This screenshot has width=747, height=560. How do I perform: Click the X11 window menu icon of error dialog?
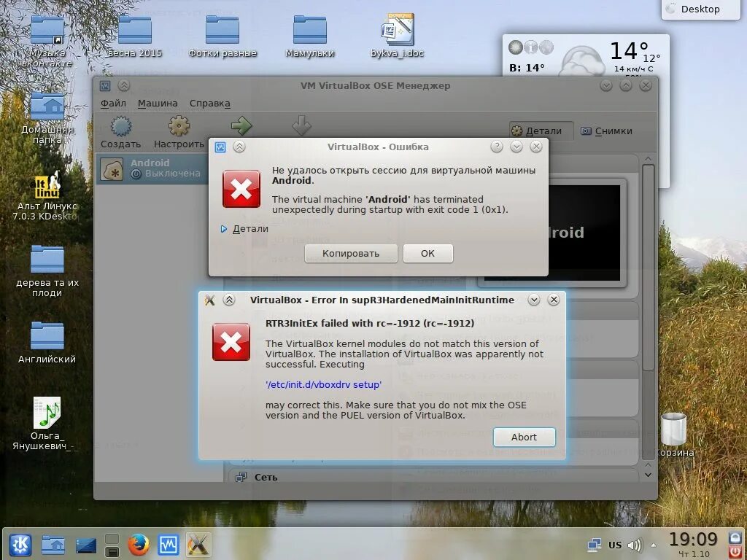point(209,300)
